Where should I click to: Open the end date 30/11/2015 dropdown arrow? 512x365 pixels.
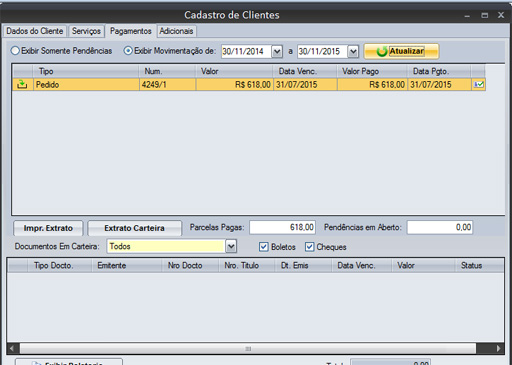pyautogui.click(x=353, y=51)
